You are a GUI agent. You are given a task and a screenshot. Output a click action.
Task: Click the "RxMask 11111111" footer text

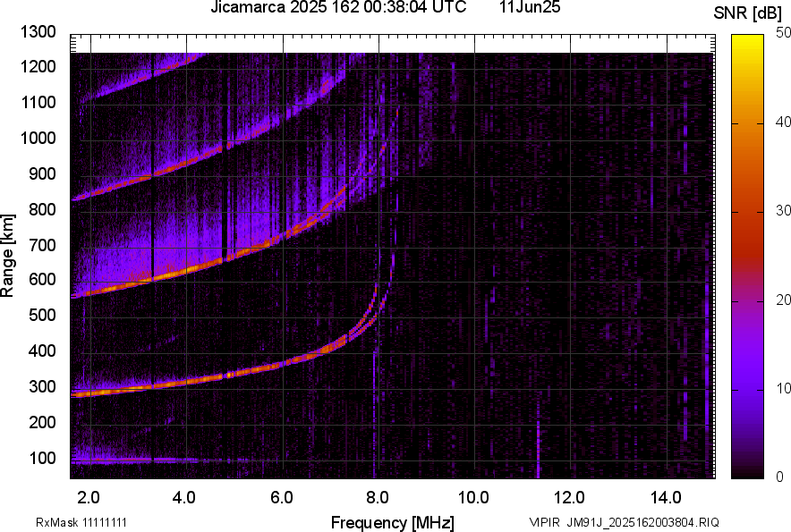[81, 522]
